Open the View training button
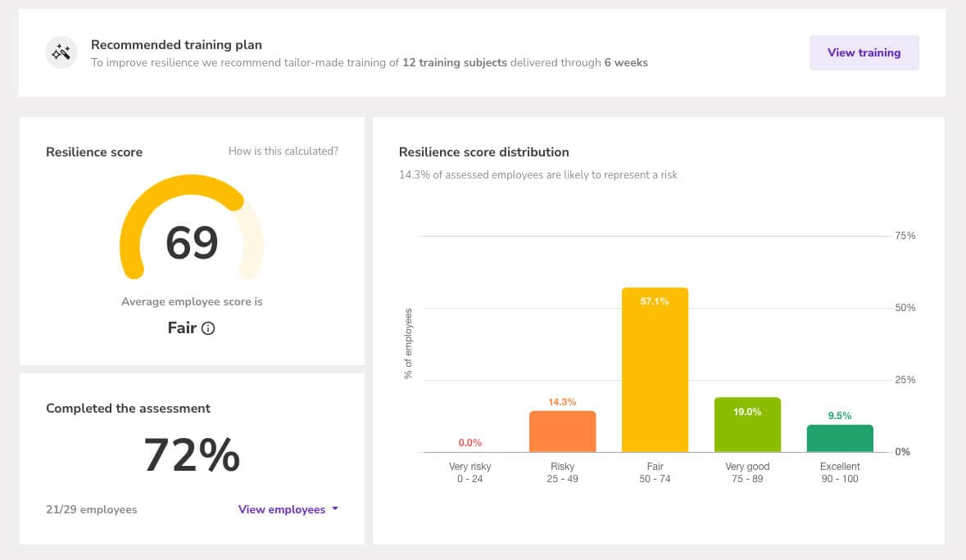 (864, 52)
